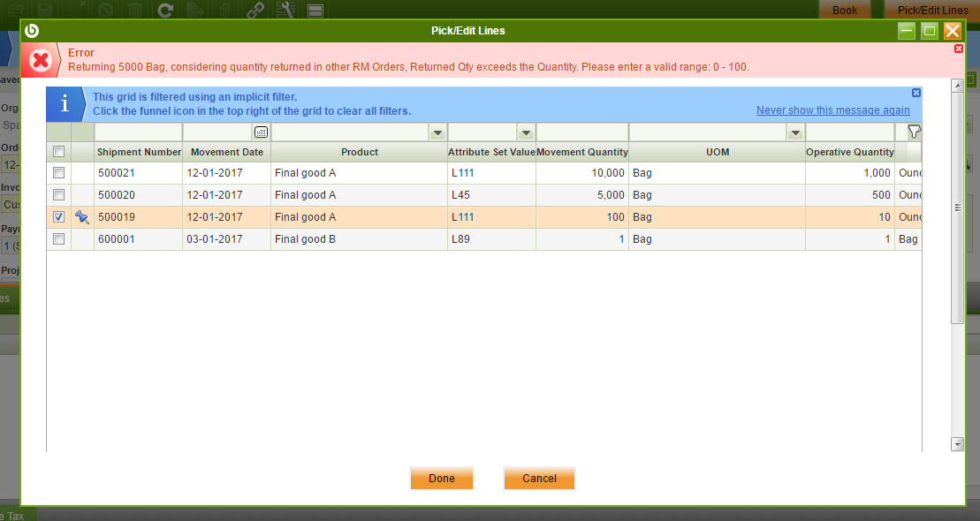
Task: Toggle the select-all checkbox in grid header
Action: click(58, 152)
